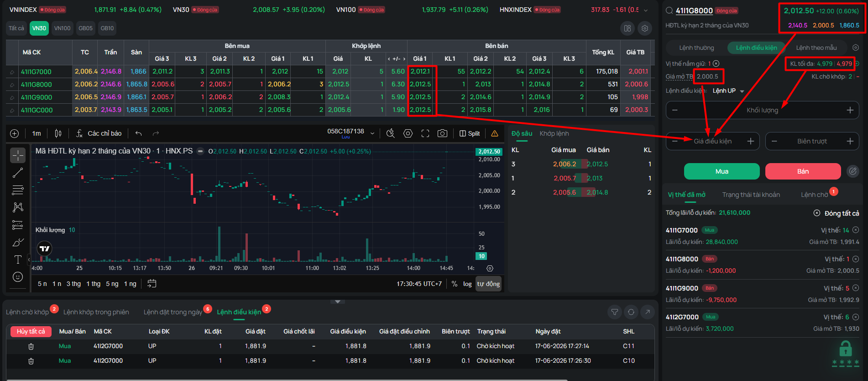Open the compare or add symbol plus icon

point(15,133)
